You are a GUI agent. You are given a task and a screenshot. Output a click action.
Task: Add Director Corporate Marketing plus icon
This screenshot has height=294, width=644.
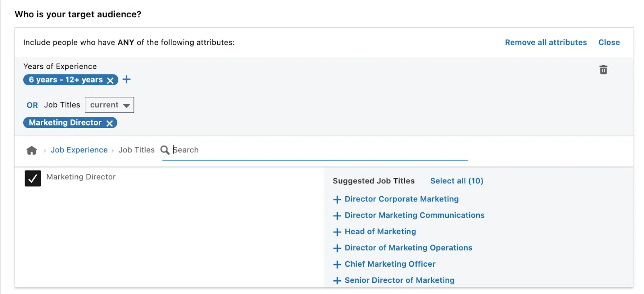[337, 199]
